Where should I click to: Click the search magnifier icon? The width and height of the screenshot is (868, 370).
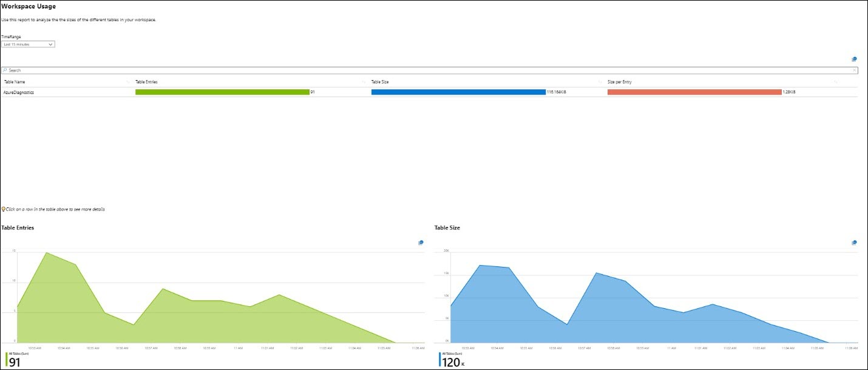[x=5, y=70]
